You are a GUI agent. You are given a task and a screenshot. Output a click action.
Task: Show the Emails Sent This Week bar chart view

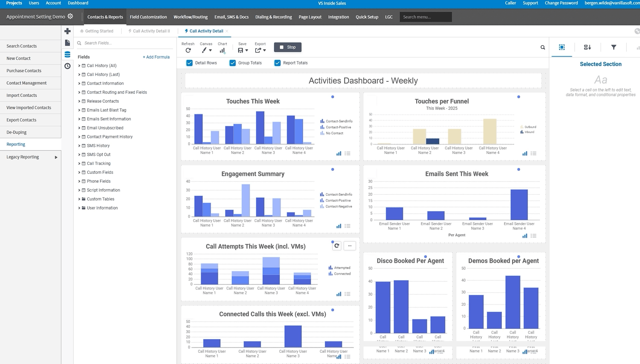(525, 236)
